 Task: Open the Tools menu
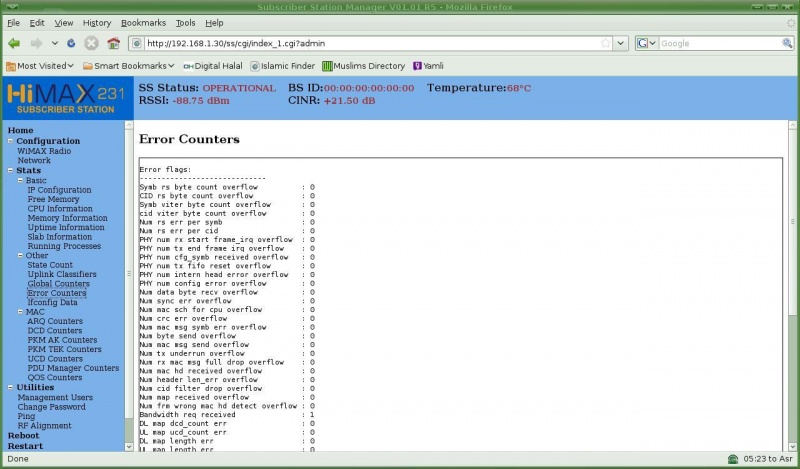pos(185,22)
